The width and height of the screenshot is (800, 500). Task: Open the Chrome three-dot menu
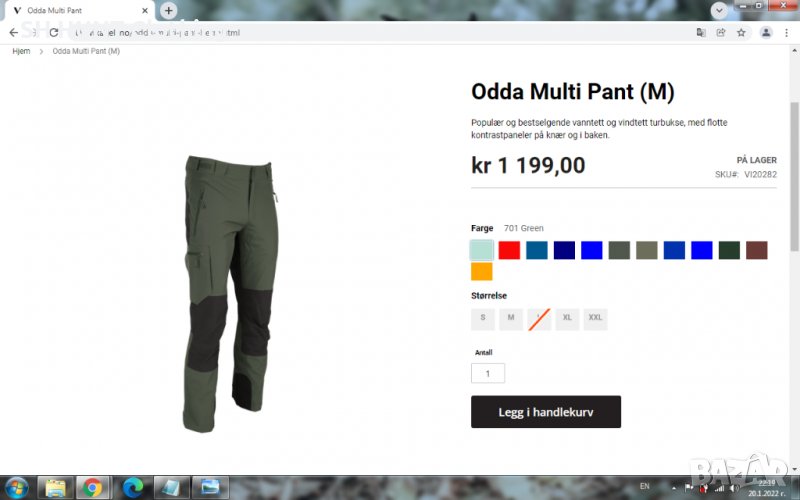[786, 33]
